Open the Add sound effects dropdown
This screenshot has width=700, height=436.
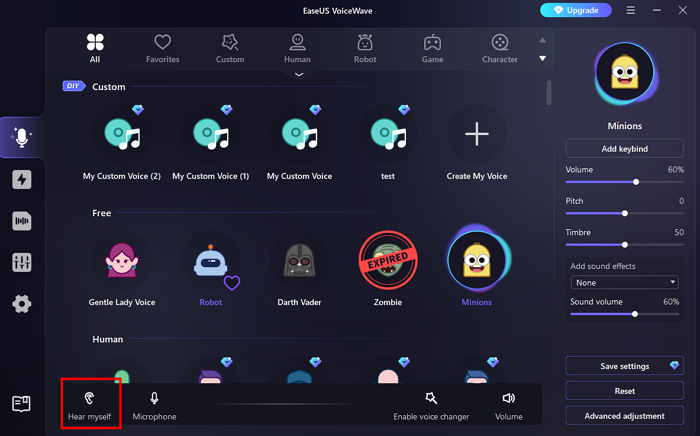pos(624,282)
